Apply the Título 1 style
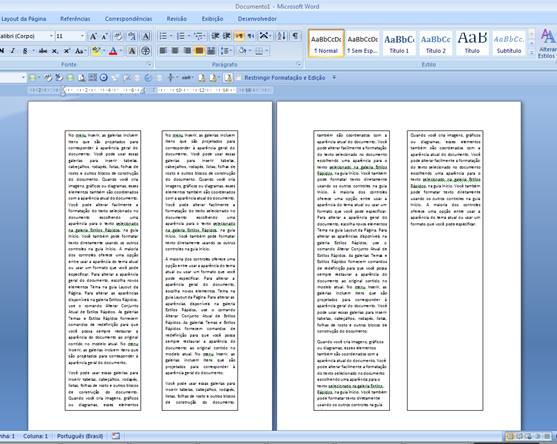Viewport: 557px width, 444px height. [399, 43]
